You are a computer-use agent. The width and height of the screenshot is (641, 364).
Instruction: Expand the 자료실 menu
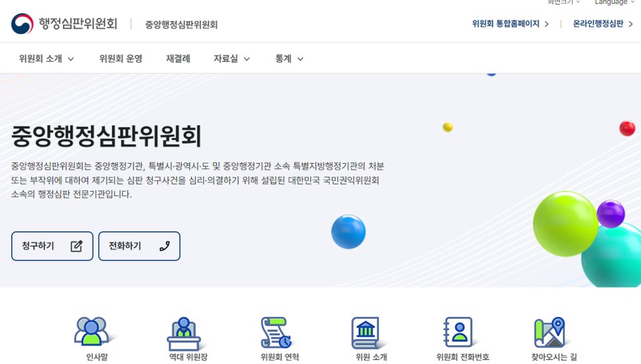coord(232,59)
